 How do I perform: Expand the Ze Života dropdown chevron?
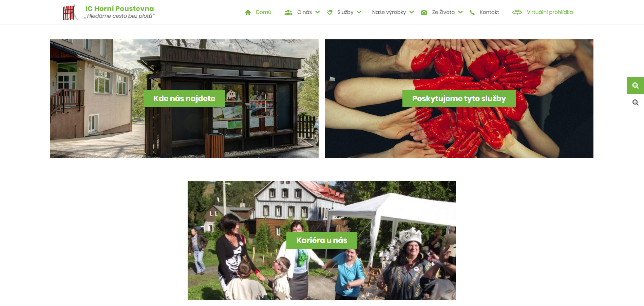(460, 12)
